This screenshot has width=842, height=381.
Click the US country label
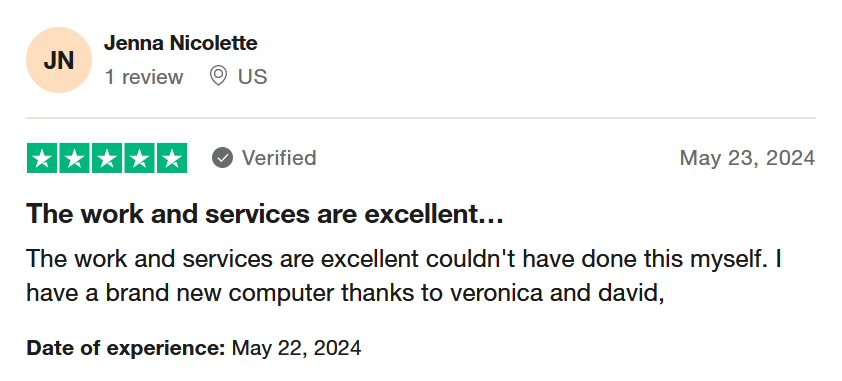tap(252, 77)
